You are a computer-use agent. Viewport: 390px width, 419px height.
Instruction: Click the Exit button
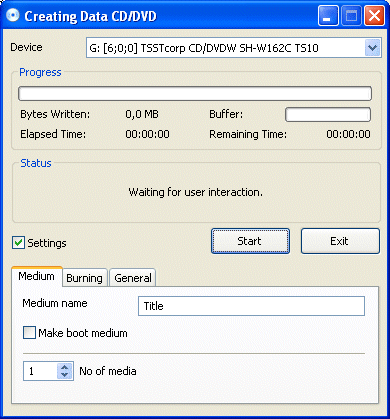[340, 241]
